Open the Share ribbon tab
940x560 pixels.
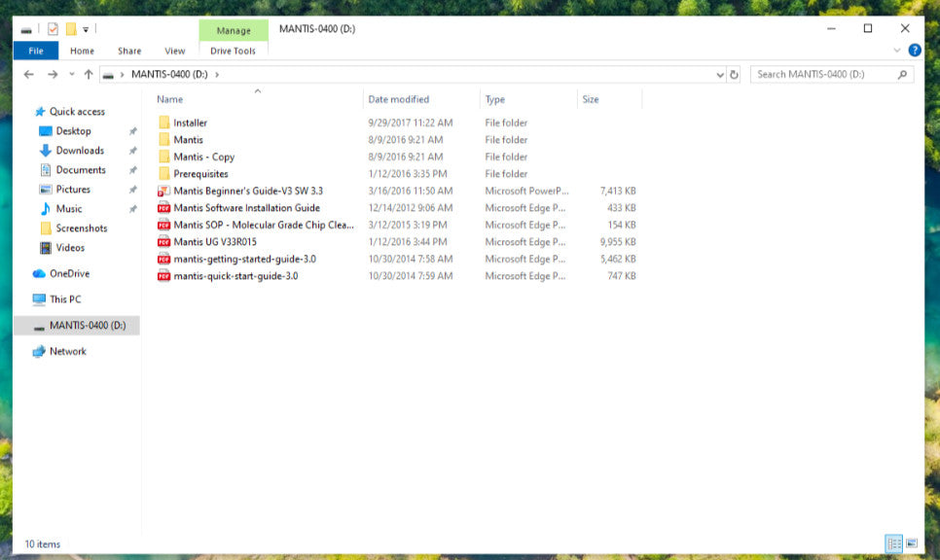coord(129,51)
